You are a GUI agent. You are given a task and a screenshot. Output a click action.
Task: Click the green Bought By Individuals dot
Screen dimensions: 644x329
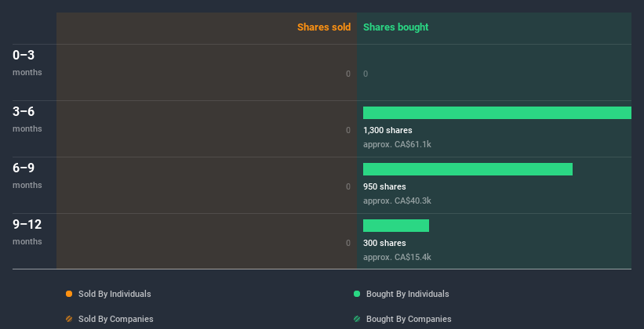tap(357, 294)
